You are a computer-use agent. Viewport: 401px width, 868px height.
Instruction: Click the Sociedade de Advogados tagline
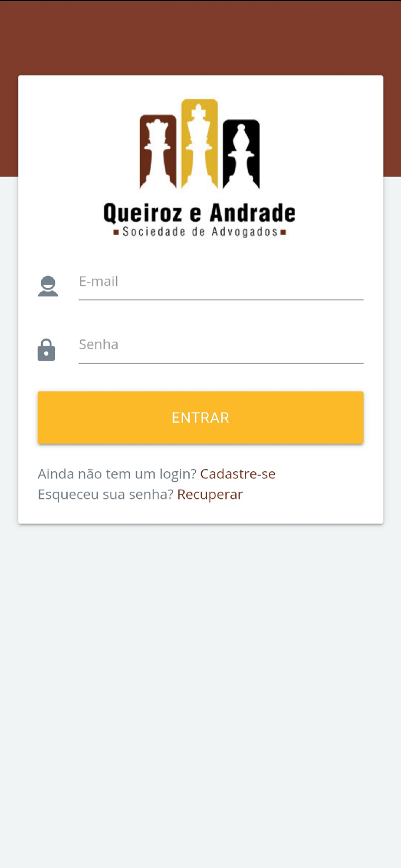pyautogui.click(x=200, y=232)
